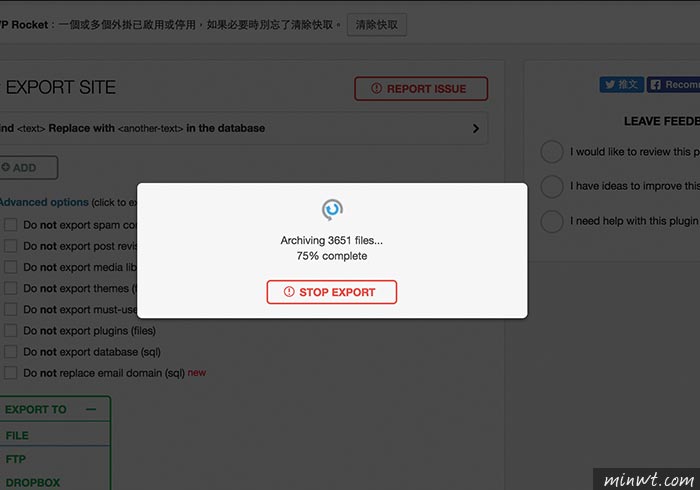Viewport: 700px width, 490px height.
Task: Click the Archiving 3651 files... text
Action: coord(332,241)
